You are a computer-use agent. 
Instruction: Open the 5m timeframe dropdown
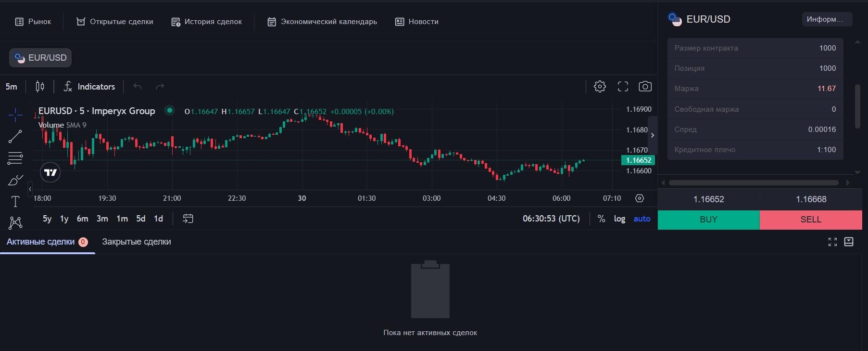coord(12,87)
